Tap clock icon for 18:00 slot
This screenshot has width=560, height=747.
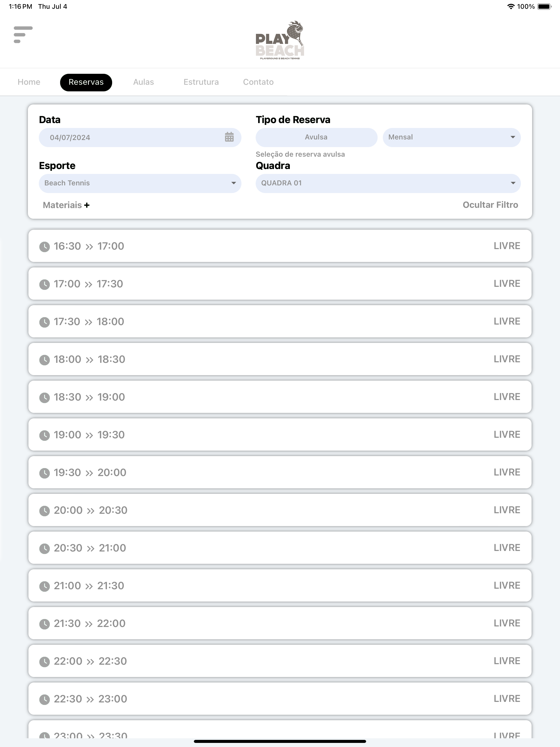(x=45, y=360)
